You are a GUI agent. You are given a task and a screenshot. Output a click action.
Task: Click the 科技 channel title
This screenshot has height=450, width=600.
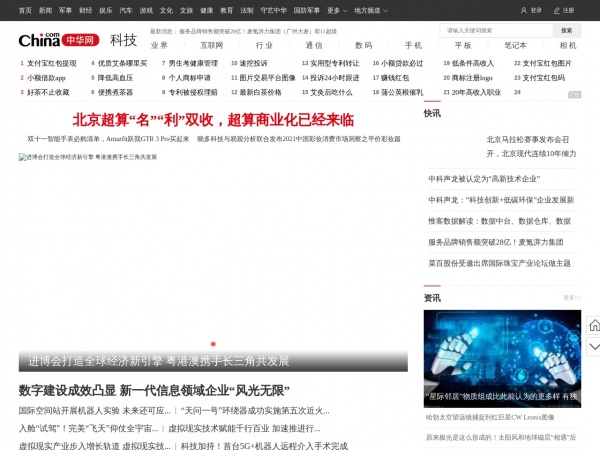123,40
